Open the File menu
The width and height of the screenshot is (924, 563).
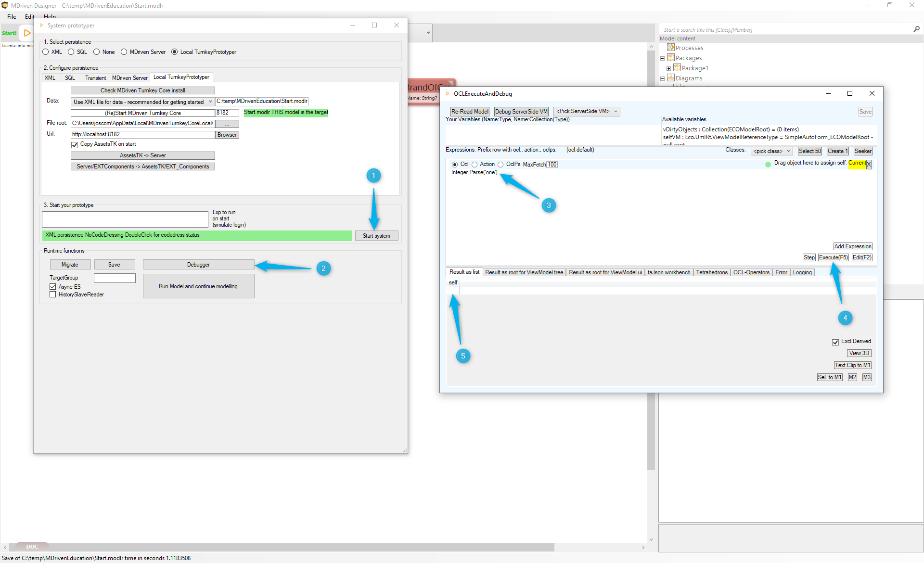point(12,16)
